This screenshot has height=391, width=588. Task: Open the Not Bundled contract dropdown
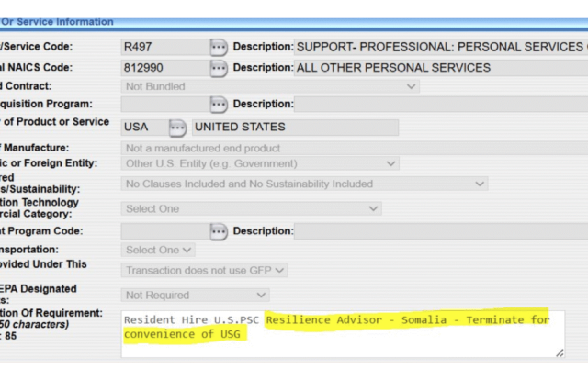tap(270, 86)
